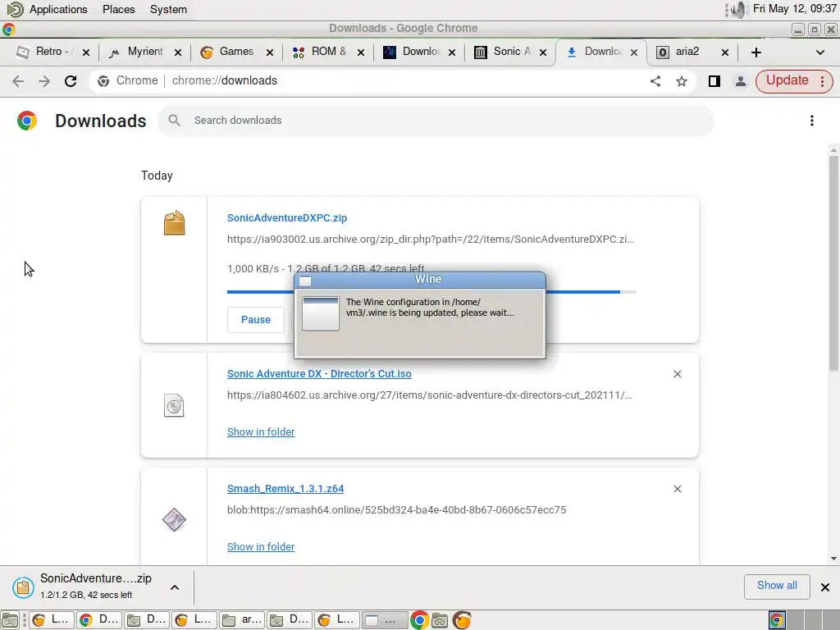This screenshot has height=630, width=840.
Task: Pause the SonicAdventureDXPC.zip download
Action: [256, 320]
